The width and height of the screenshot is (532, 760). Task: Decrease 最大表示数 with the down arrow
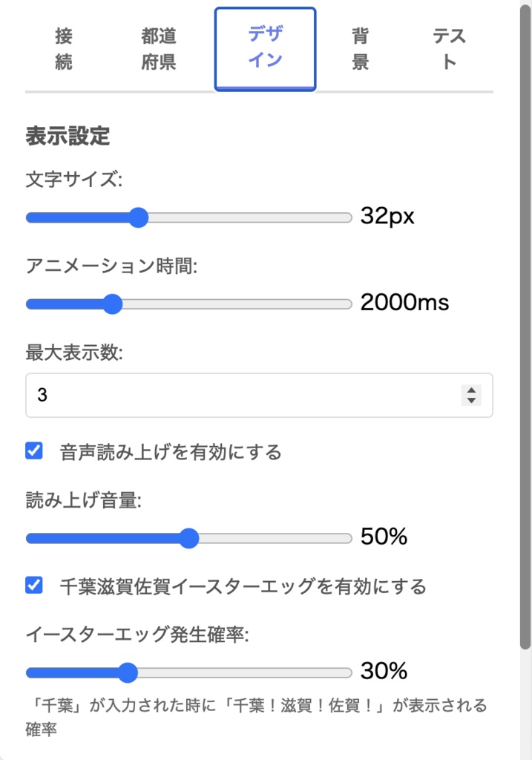[x=471, y=401]
